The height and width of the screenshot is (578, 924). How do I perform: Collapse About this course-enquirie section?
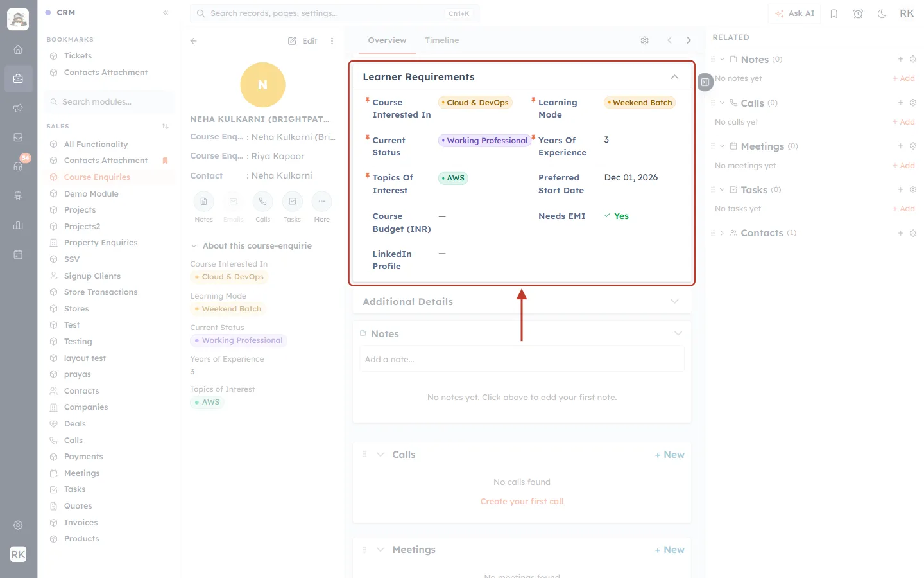[194, 246]
